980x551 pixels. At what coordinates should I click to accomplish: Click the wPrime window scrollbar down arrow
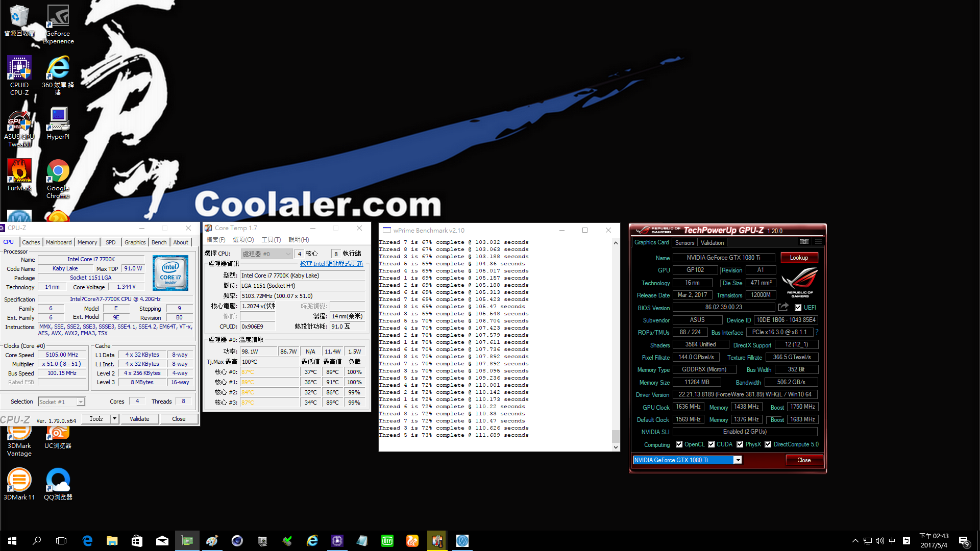(x=616, y=447)
